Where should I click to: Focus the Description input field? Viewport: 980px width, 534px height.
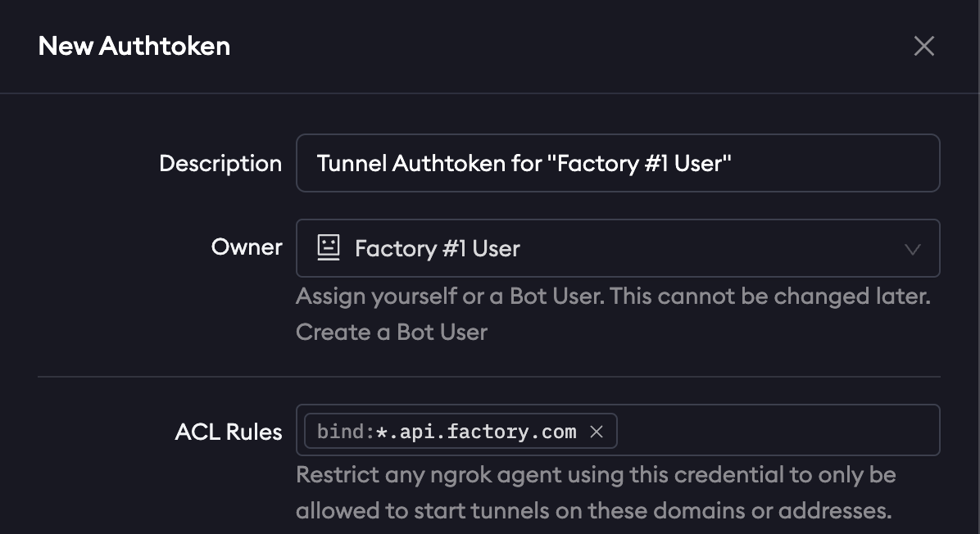[x=819, y=163]
